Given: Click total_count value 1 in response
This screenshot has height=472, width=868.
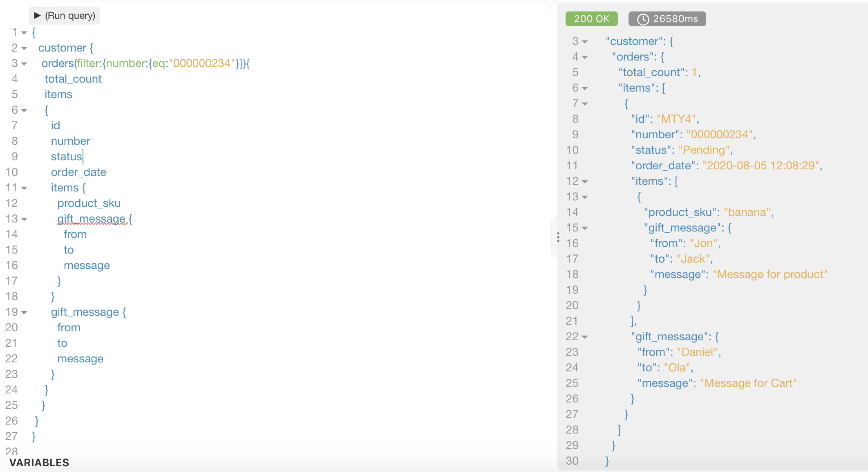Looking at the screenshot, I should 694,72.
